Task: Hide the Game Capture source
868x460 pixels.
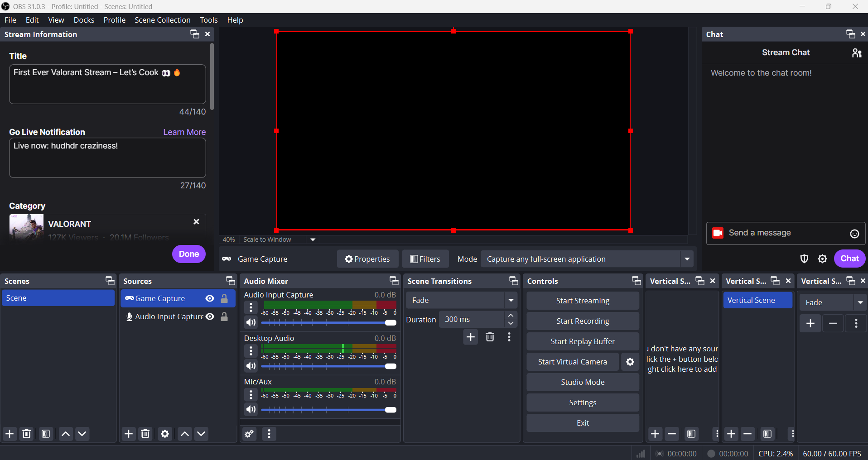Action: point(210,298)
